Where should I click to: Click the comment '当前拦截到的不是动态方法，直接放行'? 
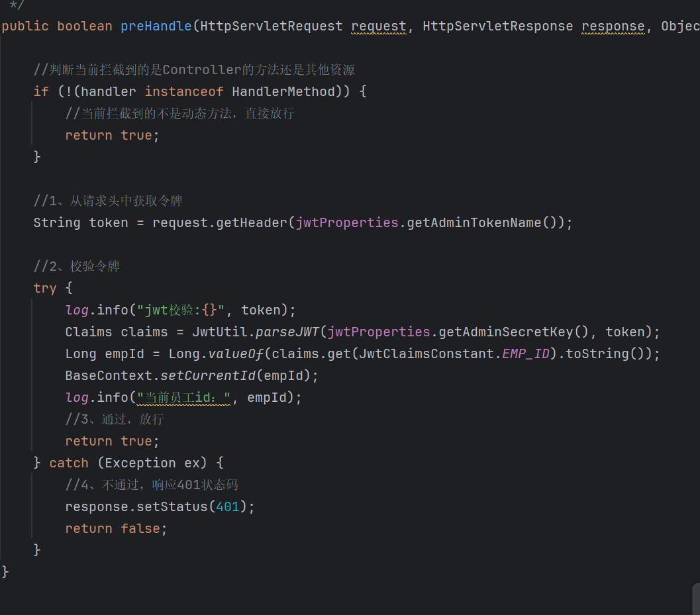pos(180,113)
